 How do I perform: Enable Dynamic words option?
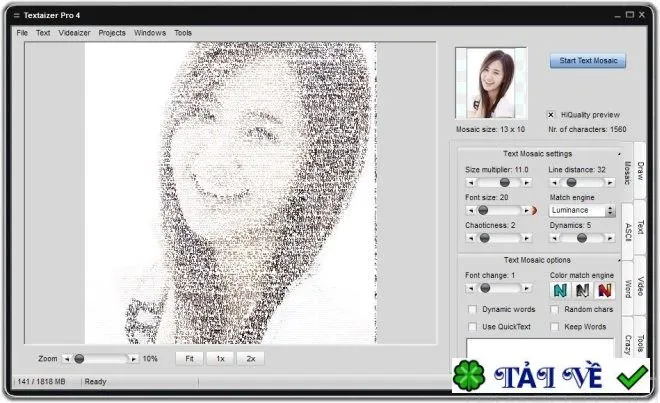[x=472, y=310]
